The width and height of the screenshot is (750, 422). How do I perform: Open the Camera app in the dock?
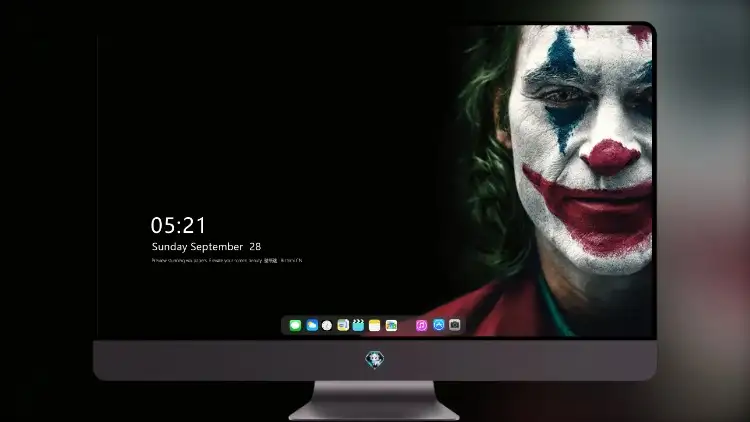click(x=455, y=325)
